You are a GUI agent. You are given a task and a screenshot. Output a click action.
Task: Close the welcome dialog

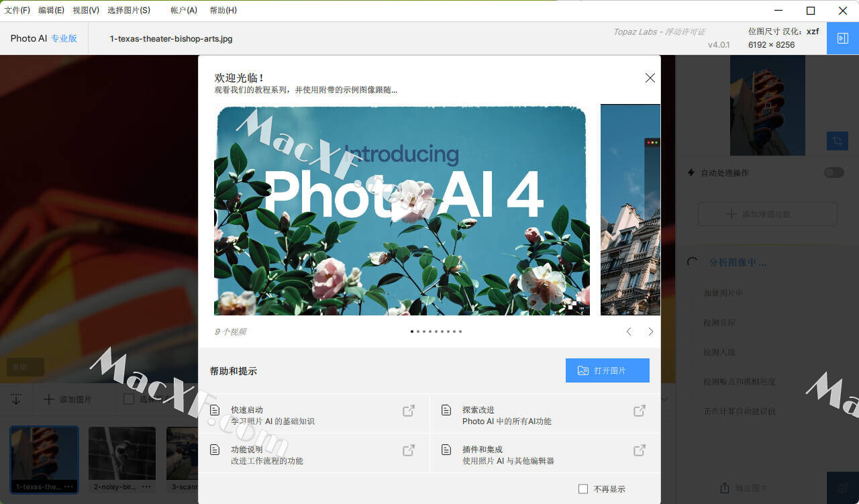[x=650, y=78]
